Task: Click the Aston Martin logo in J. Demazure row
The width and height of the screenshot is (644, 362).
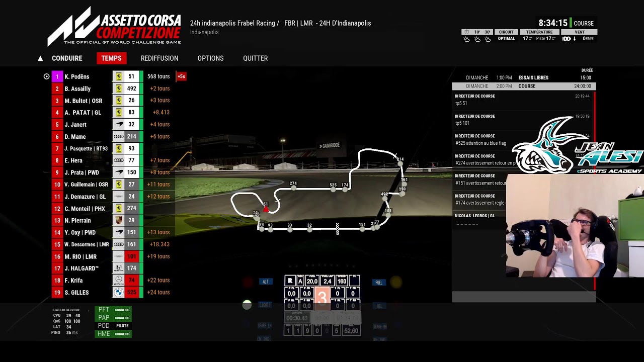Action: click(x=118, y=197)
